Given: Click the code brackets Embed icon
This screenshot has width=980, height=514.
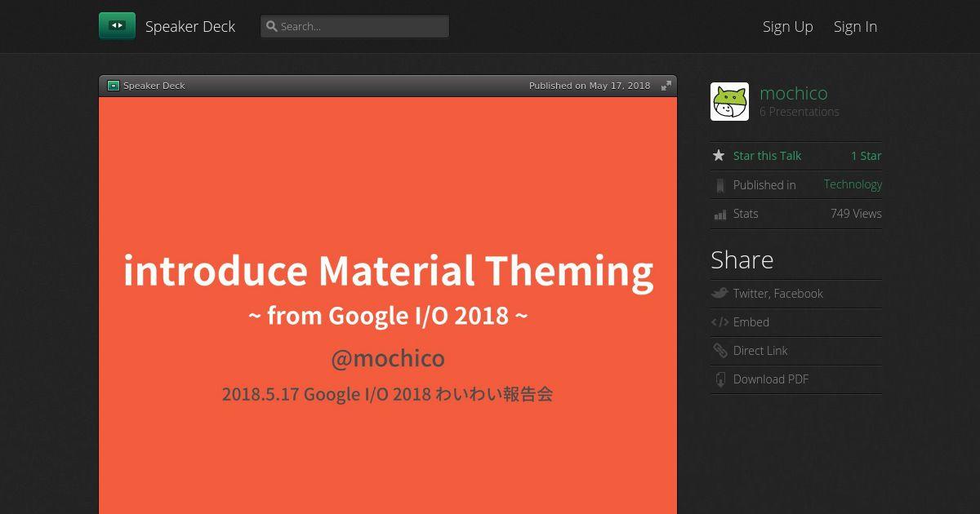Looking at the screenshot, I should pos(719,322).
